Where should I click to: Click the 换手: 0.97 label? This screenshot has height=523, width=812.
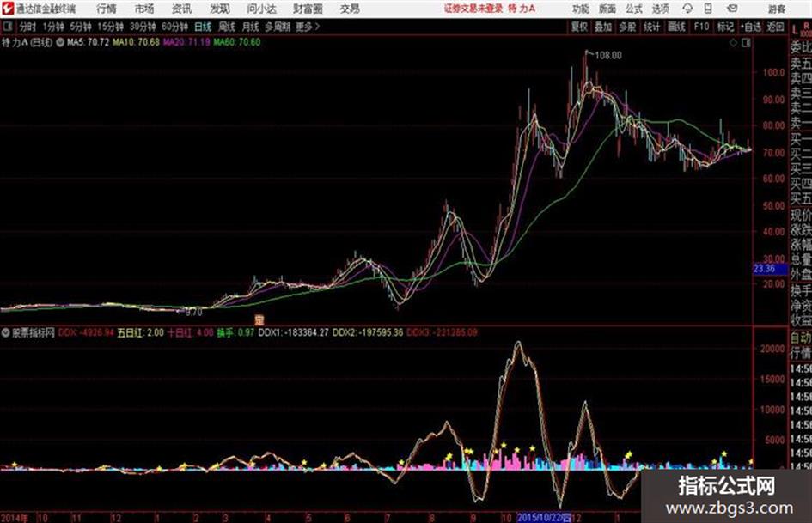coord(235,332)
